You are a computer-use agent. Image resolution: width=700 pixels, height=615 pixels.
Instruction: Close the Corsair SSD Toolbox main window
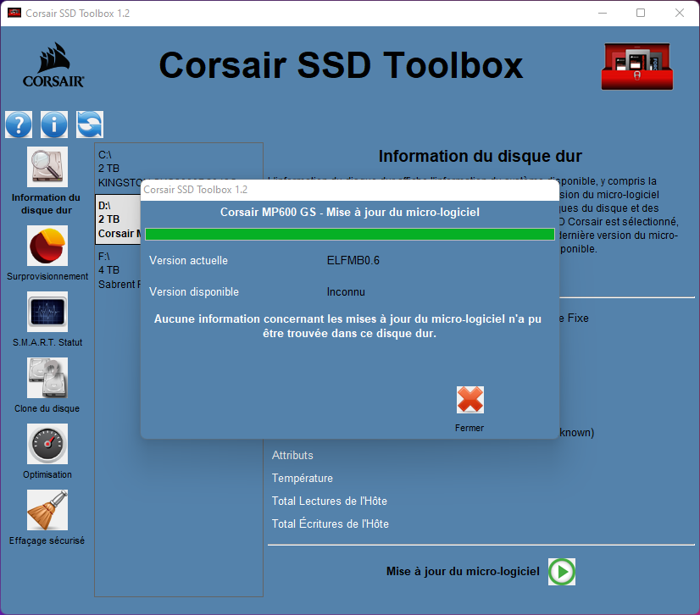point(680,13)
